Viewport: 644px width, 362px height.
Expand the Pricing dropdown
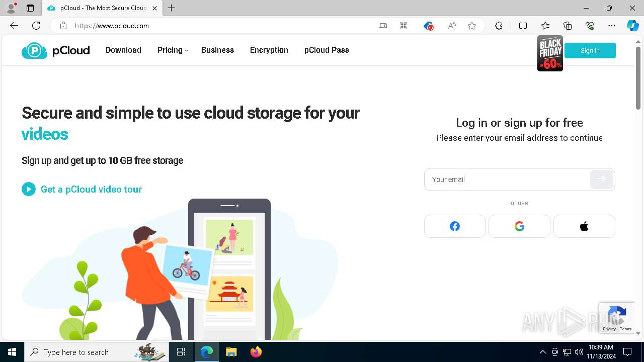click(x=173, y=50)
